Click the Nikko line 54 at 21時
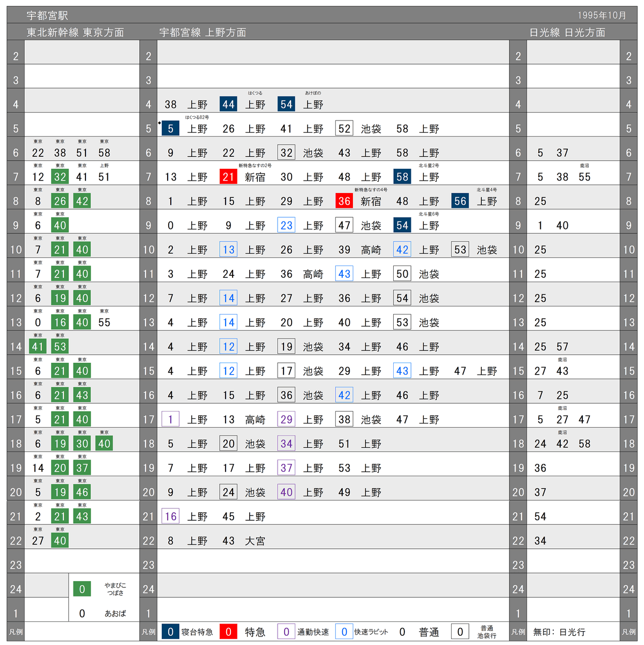This screenshot has height=645, width=644. pos(540,517)
